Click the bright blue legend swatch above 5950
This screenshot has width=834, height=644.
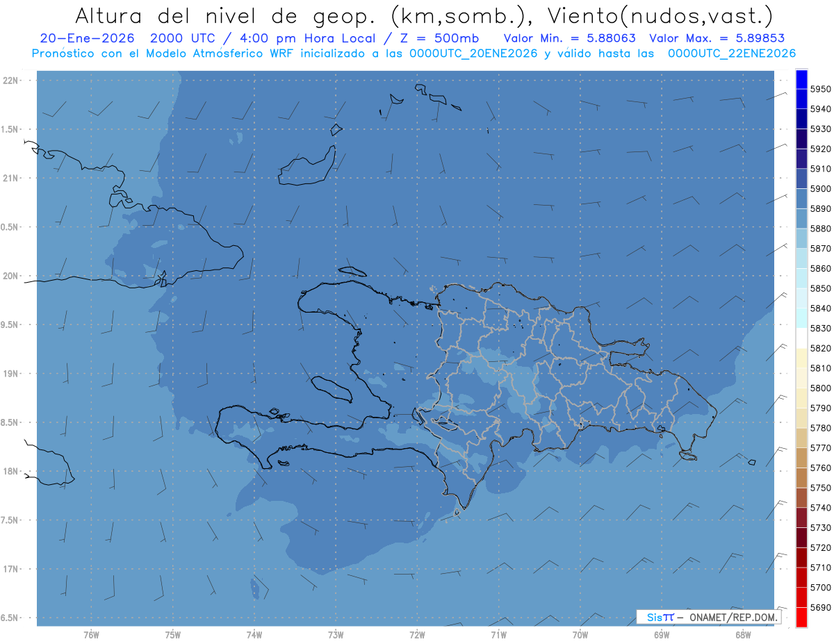click(801, 79)
